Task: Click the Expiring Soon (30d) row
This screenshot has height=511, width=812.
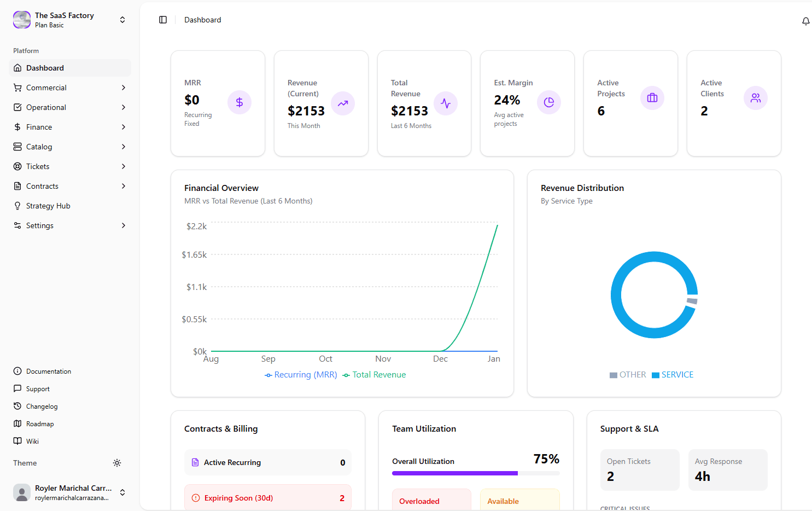Action: tap(268, 498)
